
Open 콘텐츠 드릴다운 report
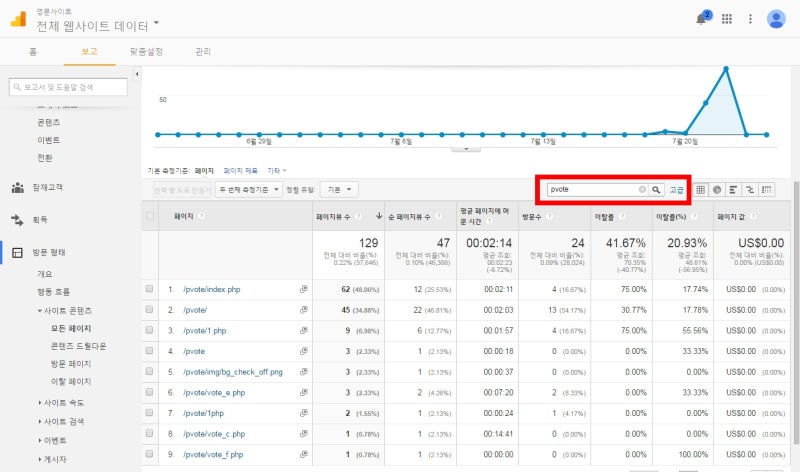tap(79, 346)
